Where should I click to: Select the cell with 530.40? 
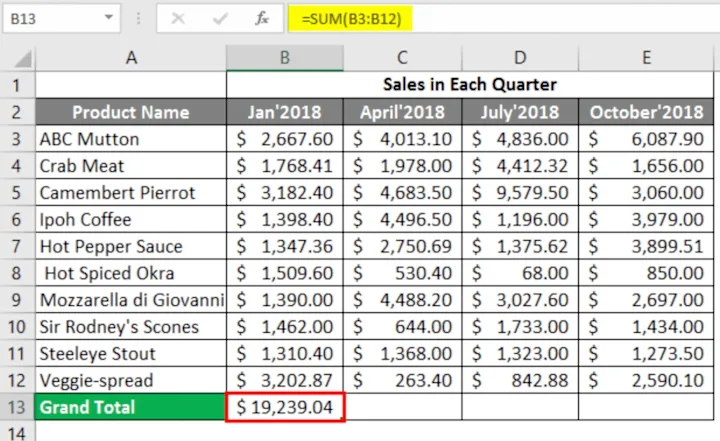tap(402, 273)
